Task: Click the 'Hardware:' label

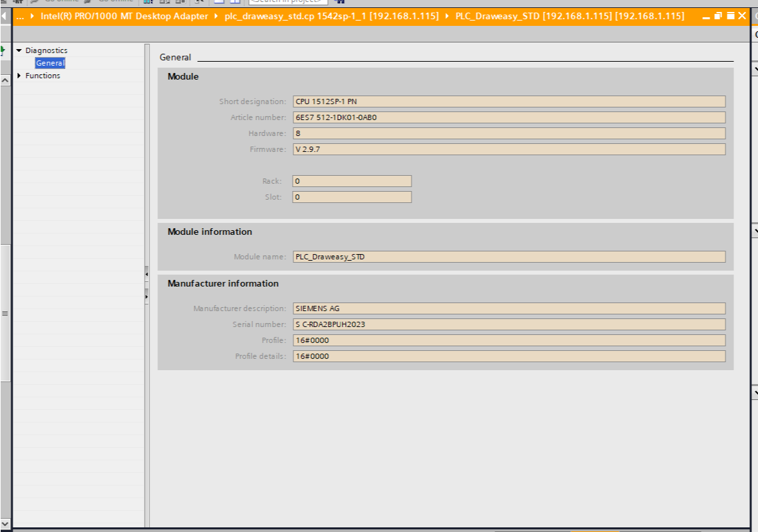Action: coord(267,133)
